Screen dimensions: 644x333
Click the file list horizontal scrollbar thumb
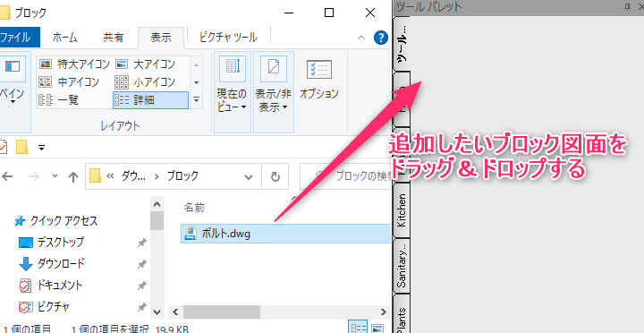click(222, 312)
